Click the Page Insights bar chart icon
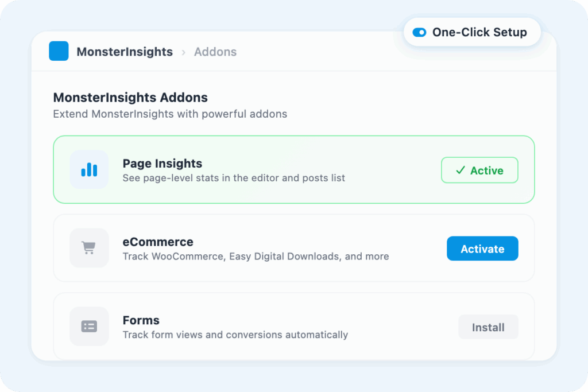The image size is (588, 392). click(89, 169)
